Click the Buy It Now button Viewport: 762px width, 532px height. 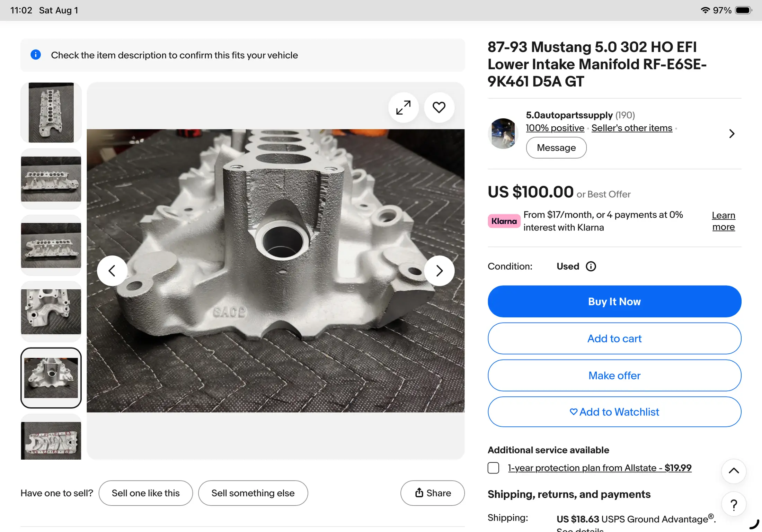coord(614,301)
